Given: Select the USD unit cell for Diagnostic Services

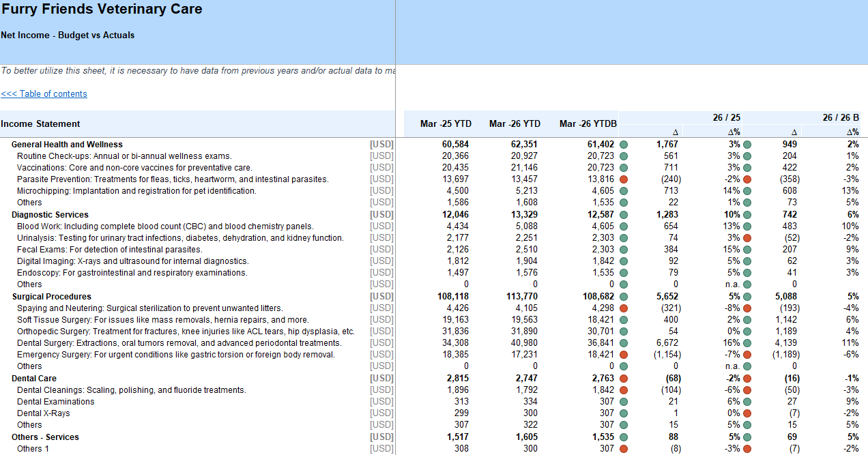Looking at the screenshot, I should click(x=381, y=215).
